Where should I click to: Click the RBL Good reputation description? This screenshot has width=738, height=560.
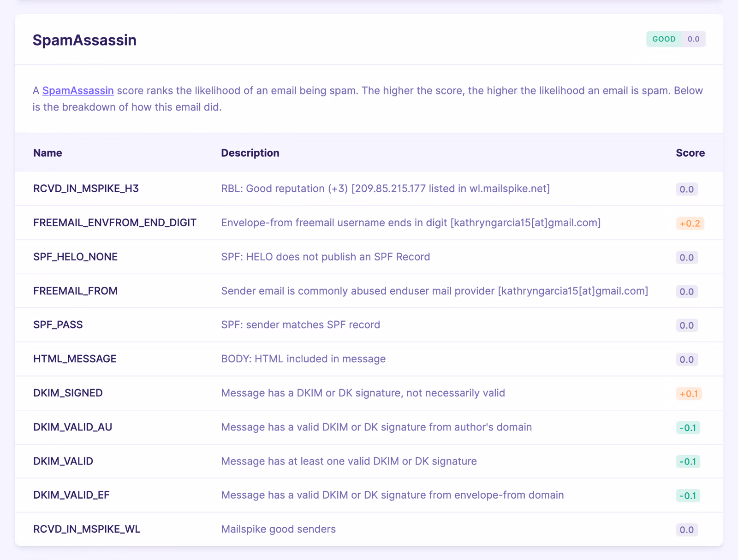pyautogui.click(x=385, y=189)
